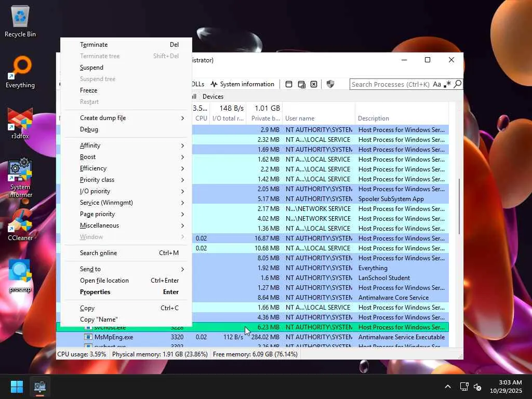The height and width of the screenshot is (399, 532).
Task: Sort by I/O total rate column
Action: [x=228, y=118]
